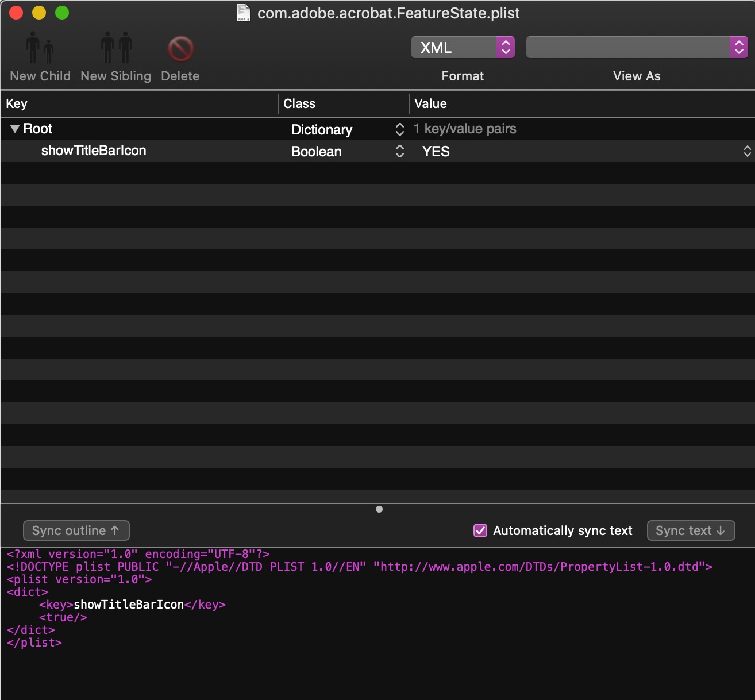Click the <!DOCTYPE plist line in the text pane
Screen dimensions: 755x700
[360, 567]
